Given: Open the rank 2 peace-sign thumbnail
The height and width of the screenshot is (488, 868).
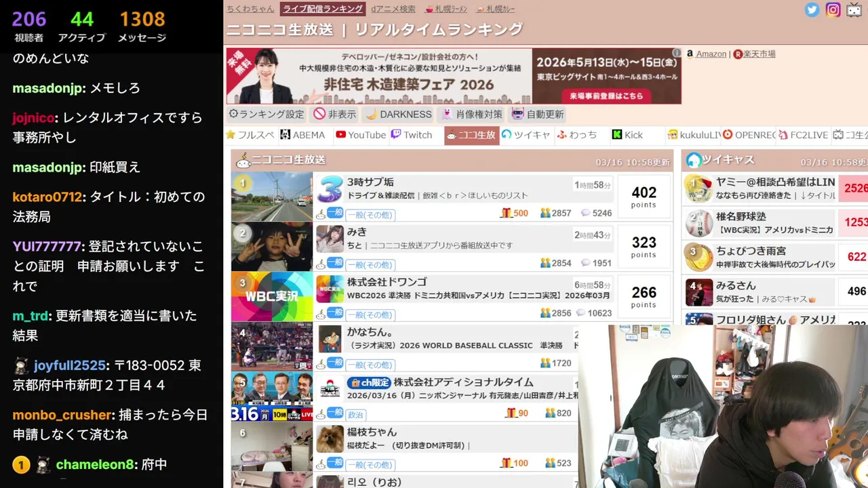Looking at the screenshot, I should 272,247.
